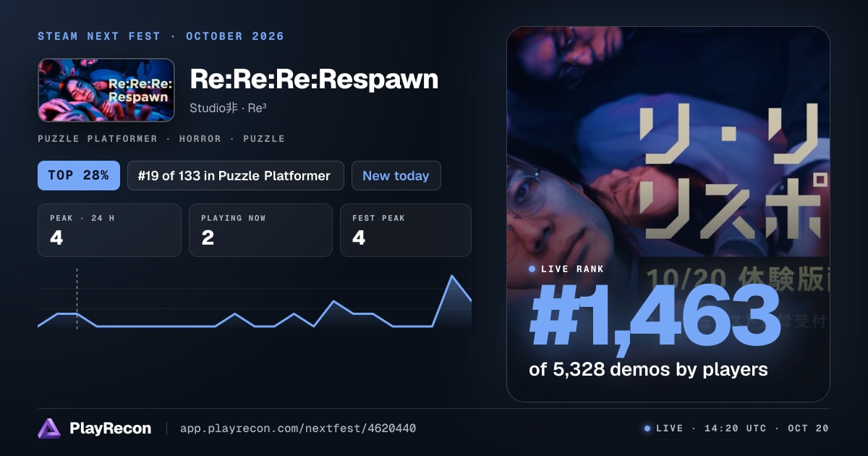Click the FEST PEAK stat card

(x=406, y=230)
